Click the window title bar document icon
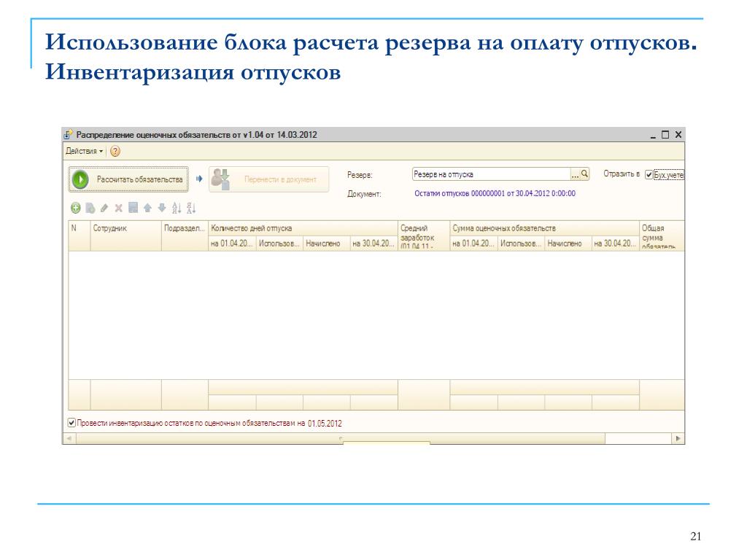The width and height of the screenshot is (747, 560). [69, 134]
